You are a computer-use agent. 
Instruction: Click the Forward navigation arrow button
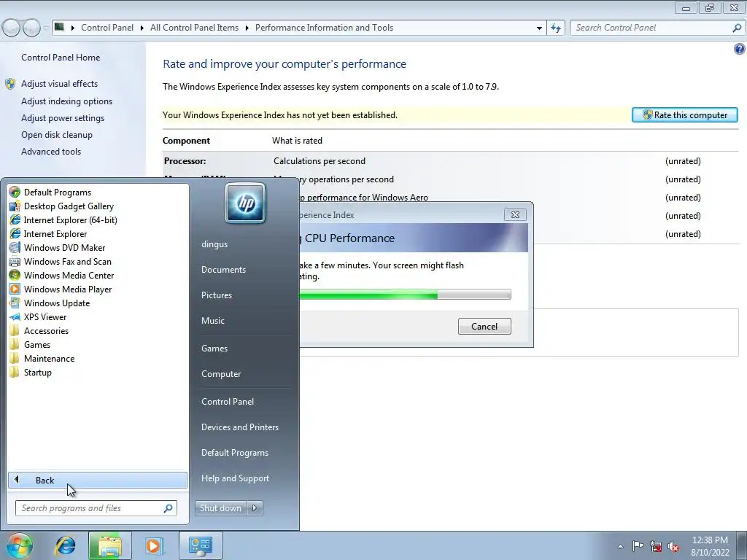(31, 28)
